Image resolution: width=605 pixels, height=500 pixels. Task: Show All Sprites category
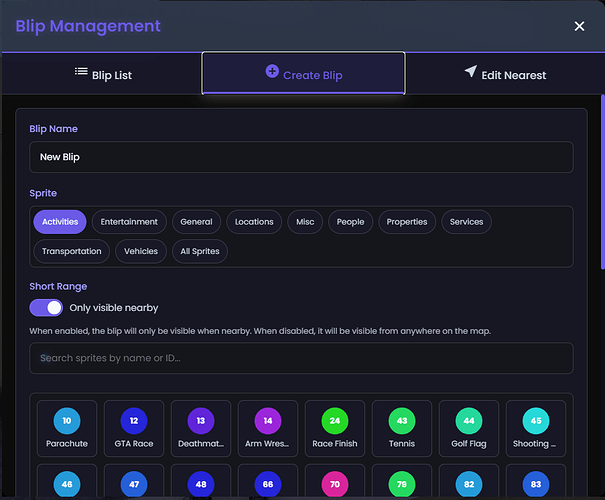tap(201, 251)
